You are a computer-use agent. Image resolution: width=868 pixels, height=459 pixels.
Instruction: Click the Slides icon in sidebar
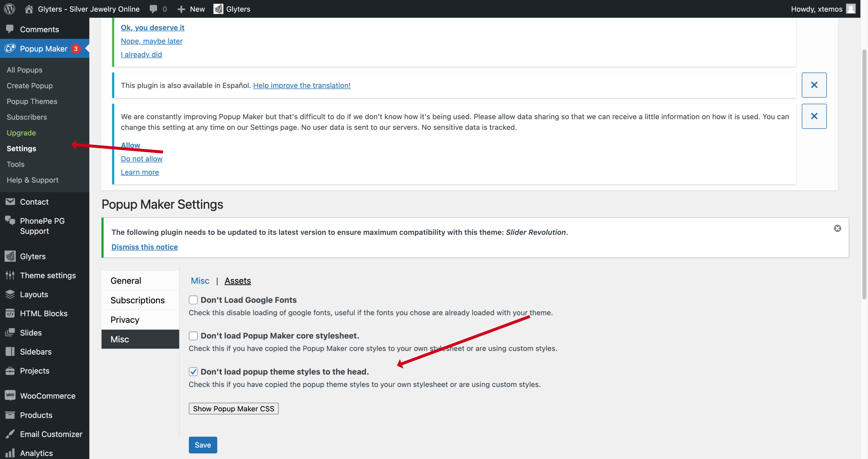click(10, 332)
